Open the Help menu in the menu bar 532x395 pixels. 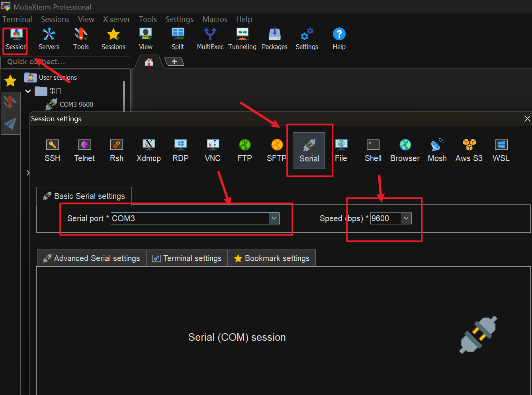[244, 19]
